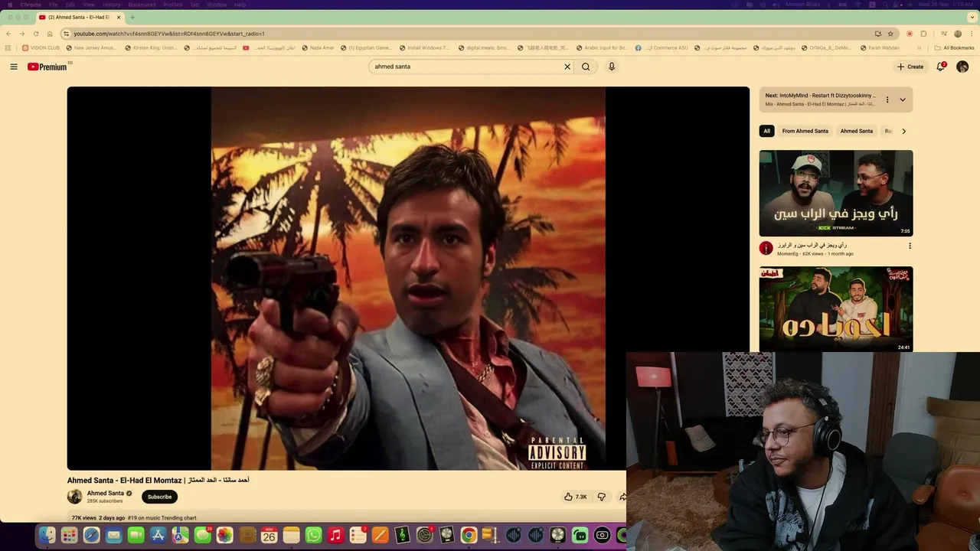
Task: Click the magnifier search button
Action: click(x=586, y=67)
